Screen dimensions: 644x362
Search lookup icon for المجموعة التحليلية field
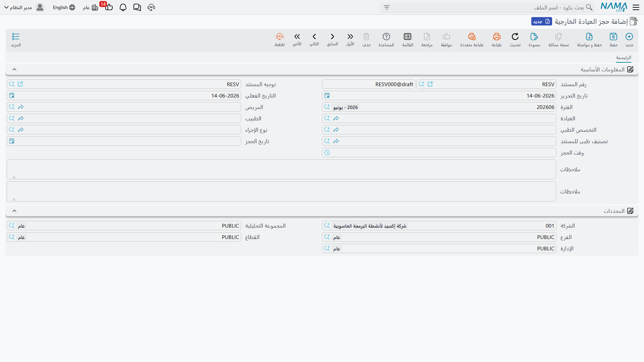(x=12, y=226)
